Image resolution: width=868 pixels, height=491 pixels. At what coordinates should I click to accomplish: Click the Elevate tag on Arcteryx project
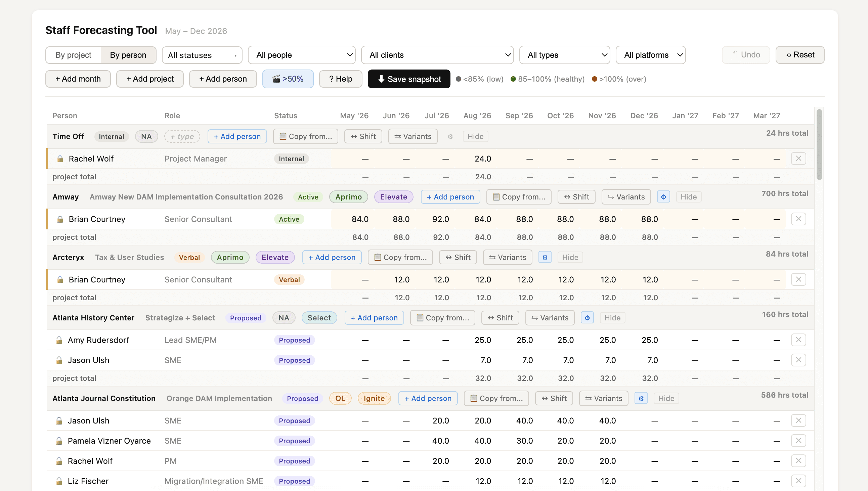(275, 257)
